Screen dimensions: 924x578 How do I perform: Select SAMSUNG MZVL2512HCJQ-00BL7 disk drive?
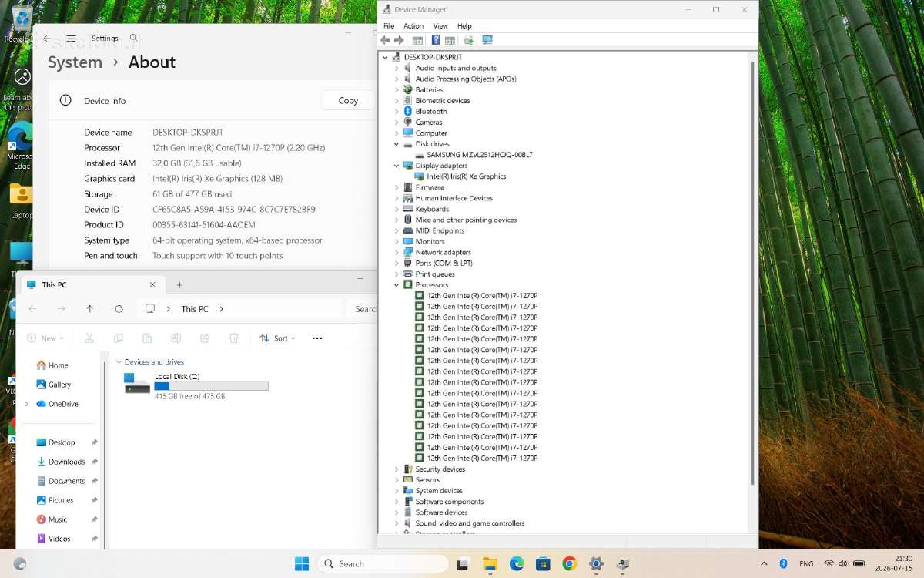(480, 154)
